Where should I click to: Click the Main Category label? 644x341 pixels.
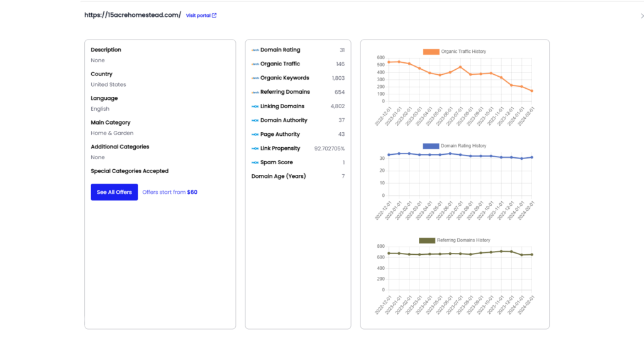[111, 123]
